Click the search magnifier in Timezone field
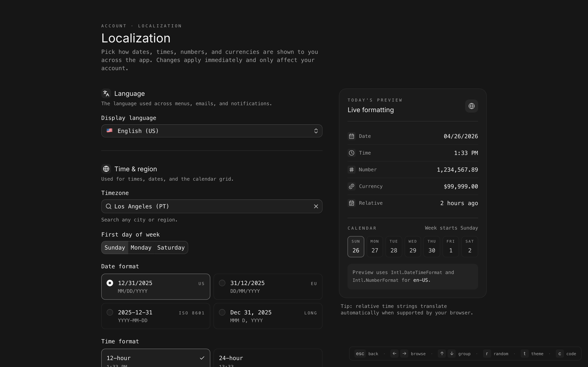The image size is (588, 367). coord(109,206)
